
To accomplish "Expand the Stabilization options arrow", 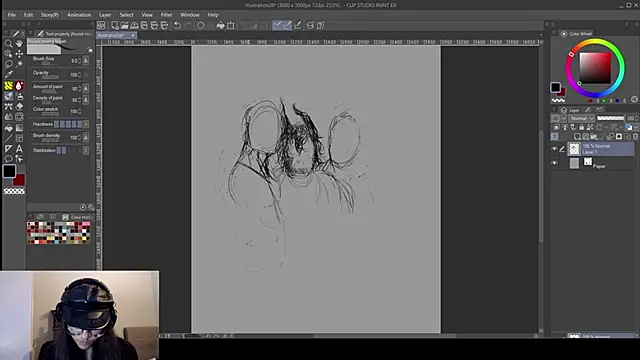I will [x=86, y=151].
